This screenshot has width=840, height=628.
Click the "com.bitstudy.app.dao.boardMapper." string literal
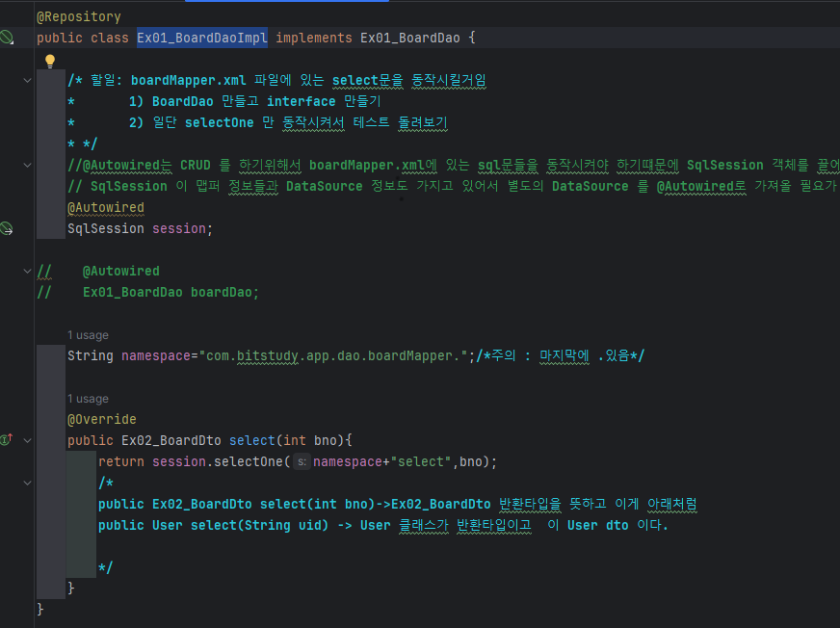click(x=332, y=355)
